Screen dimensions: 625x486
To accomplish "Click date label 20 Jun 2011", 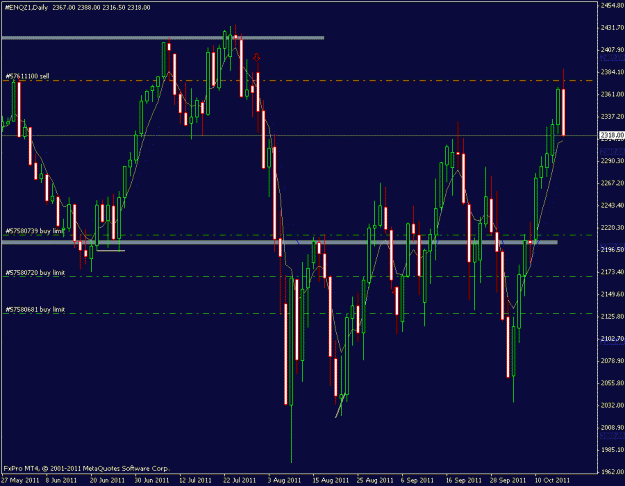I will [108, 480].
